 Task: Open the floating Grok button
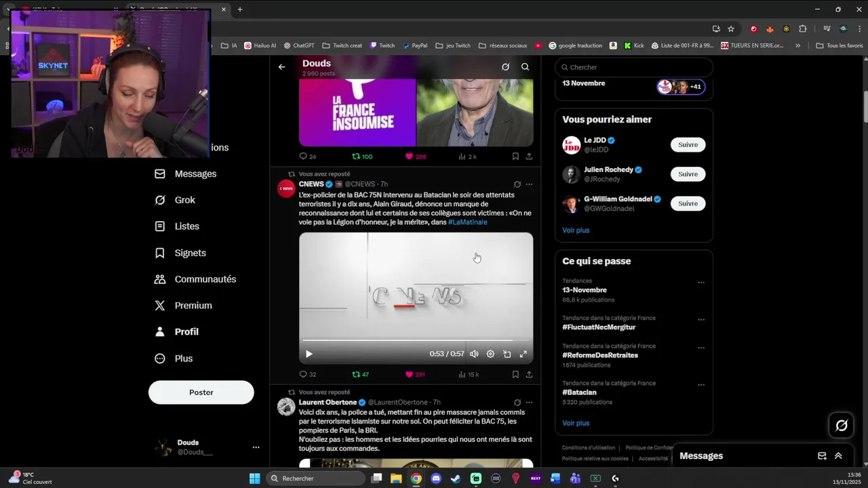842,426
